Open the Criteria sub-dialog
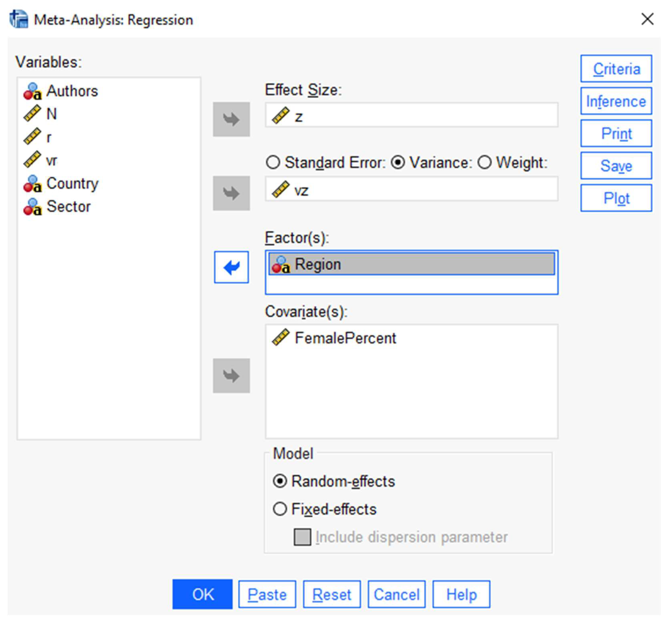 616,69
